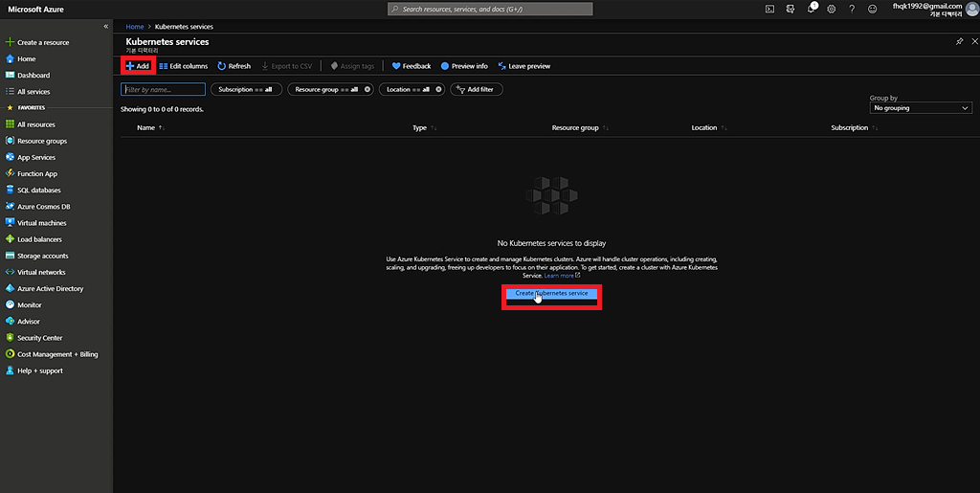The width and height of the screenshot is (980, 493).
Task: Click the top search resources box
Action: pos(490,9)
